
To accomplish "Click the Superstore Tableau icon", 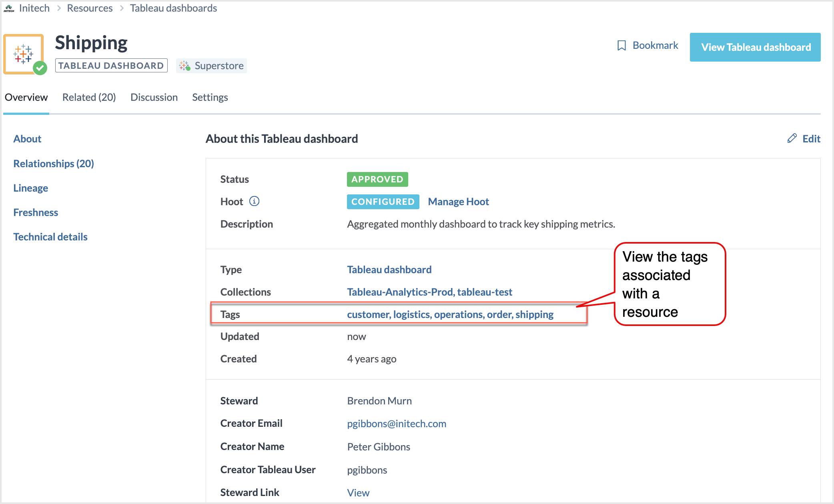I will coord(184,66).
